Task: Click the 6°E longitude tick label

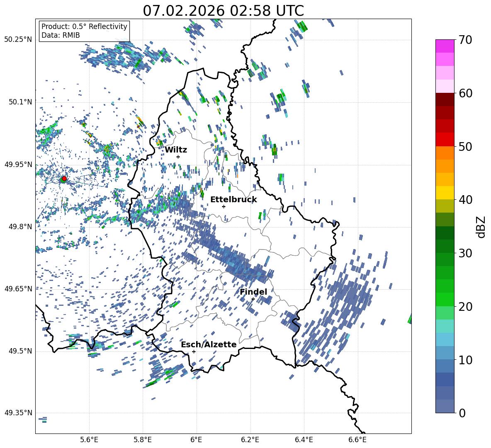Action: 196,439
